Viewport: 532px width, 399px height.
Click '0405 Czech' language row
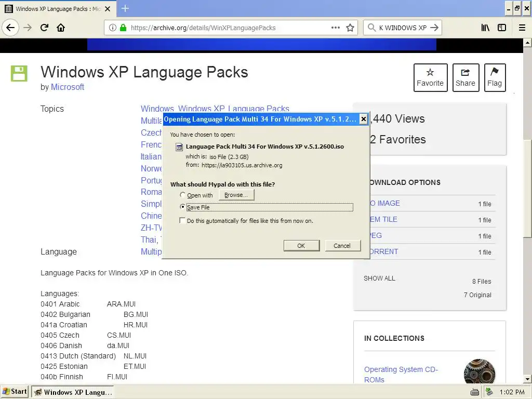(x=86, y=335)
